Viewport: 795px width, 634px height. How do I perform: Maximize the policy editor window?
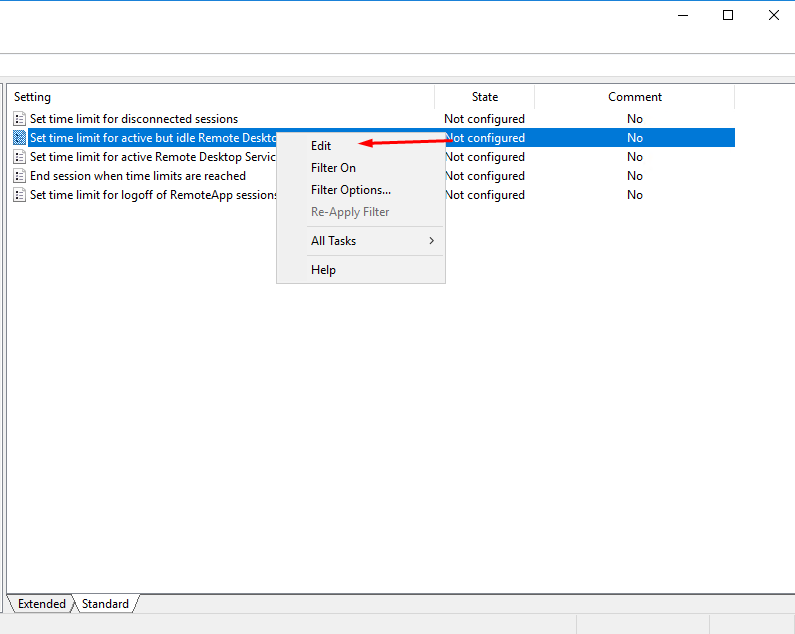(x=728, y=15)
